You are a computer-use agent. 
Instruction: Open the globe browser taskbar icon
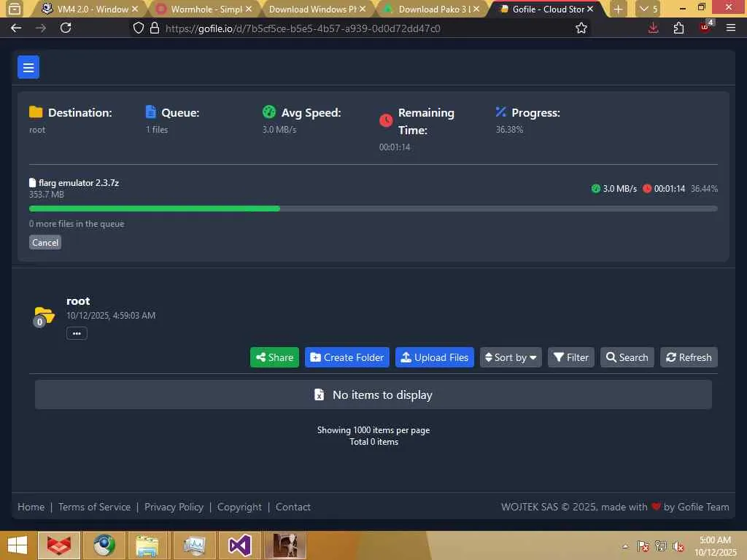104,545
